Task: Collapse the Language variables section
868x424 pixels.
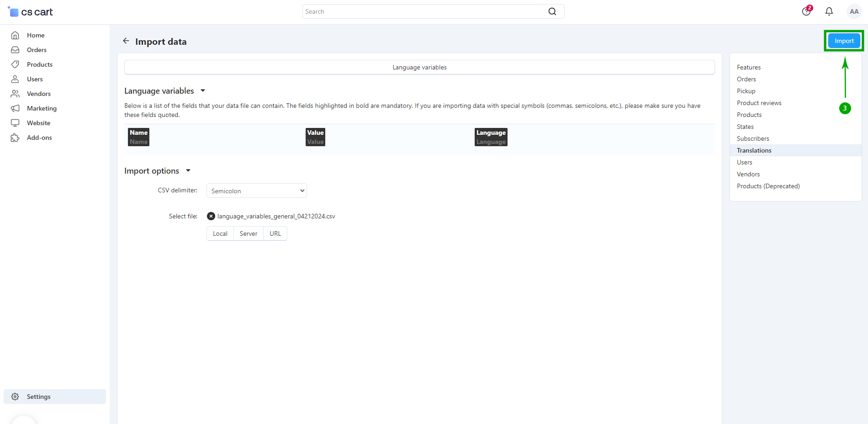Action: click(x=203, y=91)
